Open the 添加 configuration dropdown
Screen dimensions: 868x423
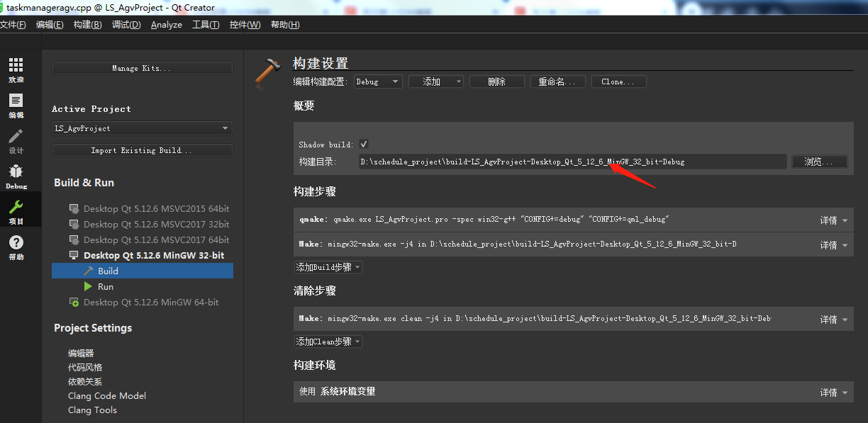pos(436,81)
